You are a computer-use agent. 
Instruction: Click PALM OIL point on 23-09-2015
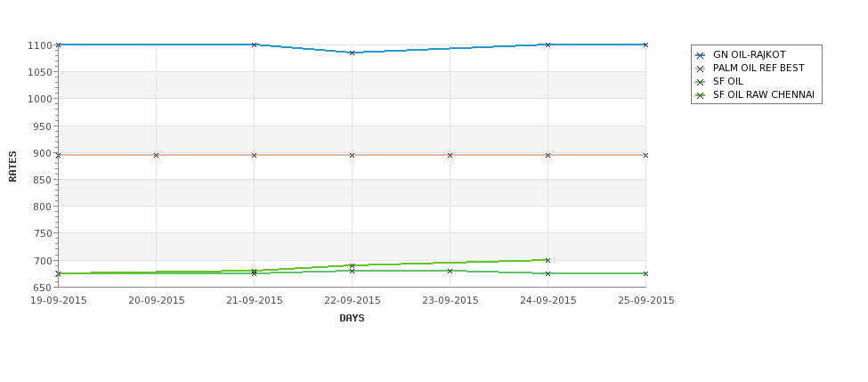(450, 155)
